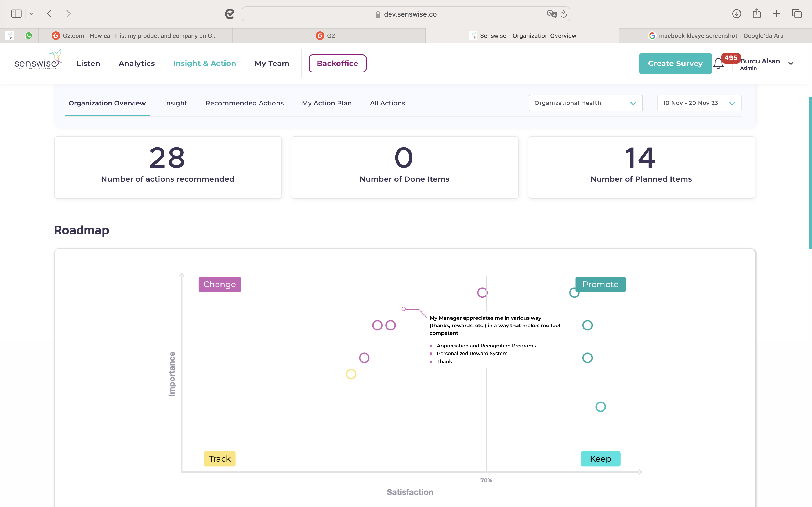Click the Safari downloads icon
The height and width of the screenshot is (507, 812).
click(737, 14)
